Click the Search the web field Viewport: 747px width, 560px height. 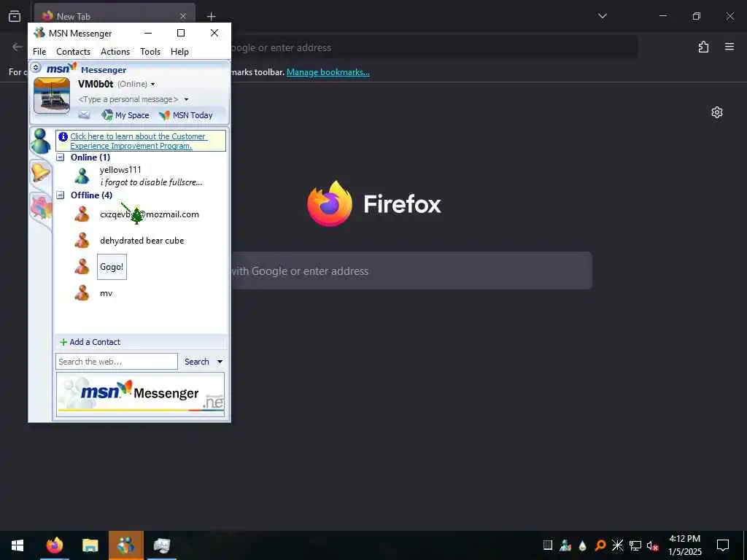(117, 362)
